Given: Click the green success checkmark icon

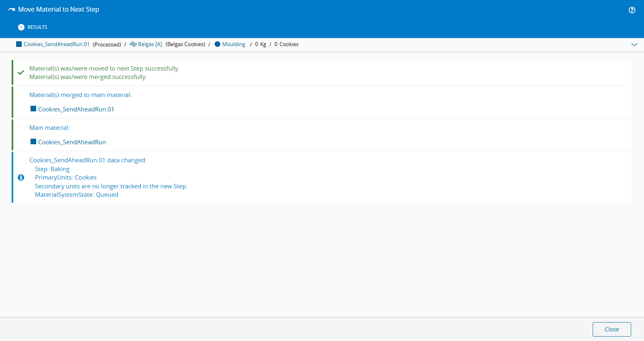Looking at the screenshot, I should point(21,73).
